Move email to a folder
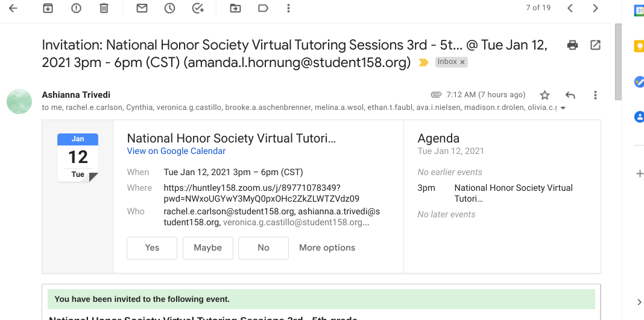The image size is (644, 320). pyautogui.click(x=235, y=8)
